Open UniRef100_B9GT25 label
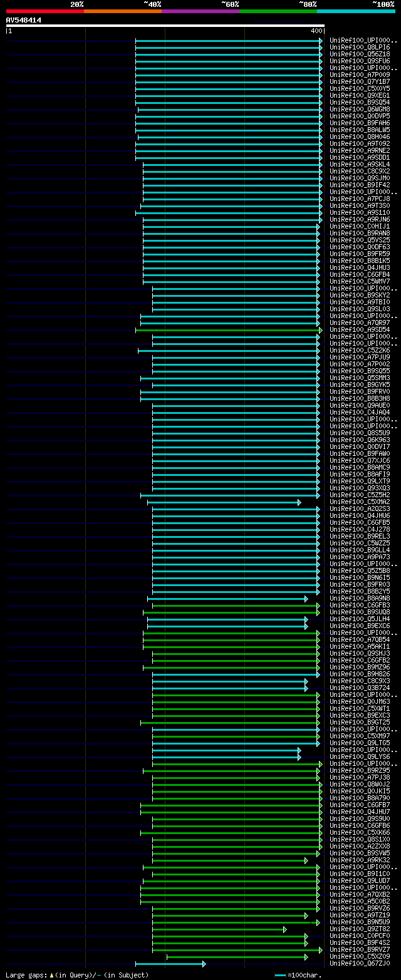The width and height of the screenshot is (401, 980). click(360, 722)
